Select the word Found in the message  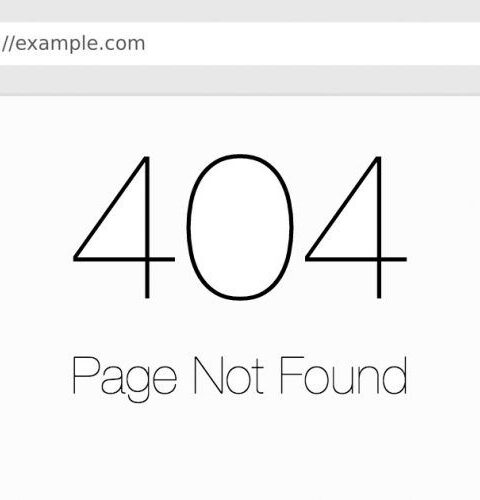[344, 376]
